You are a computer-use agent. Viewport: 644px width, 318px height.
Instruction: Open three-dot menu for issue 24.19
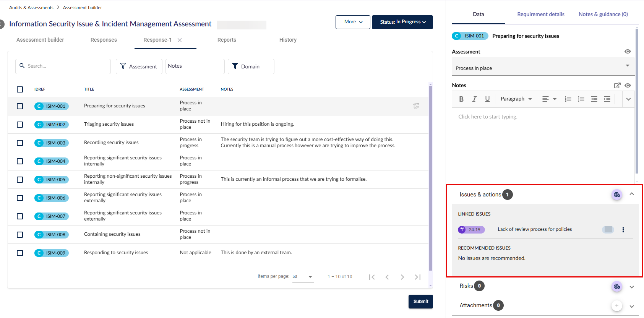tap(623, 230)
